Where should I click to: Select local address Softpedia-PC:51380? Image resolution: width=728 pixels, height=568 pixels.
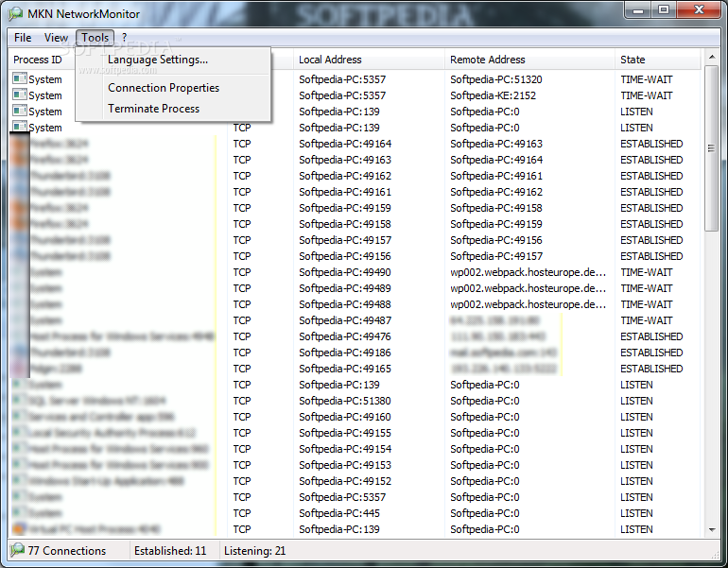tap(345, 401)
